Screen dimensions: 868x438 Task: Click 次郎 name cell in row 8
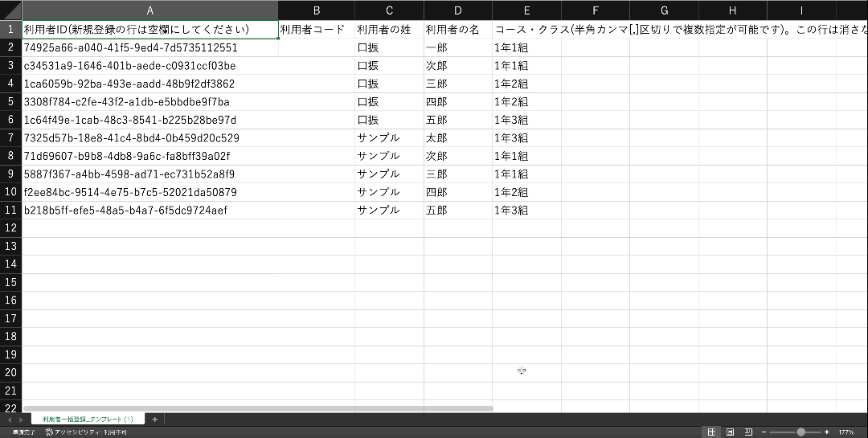click(x=458, y=156)
